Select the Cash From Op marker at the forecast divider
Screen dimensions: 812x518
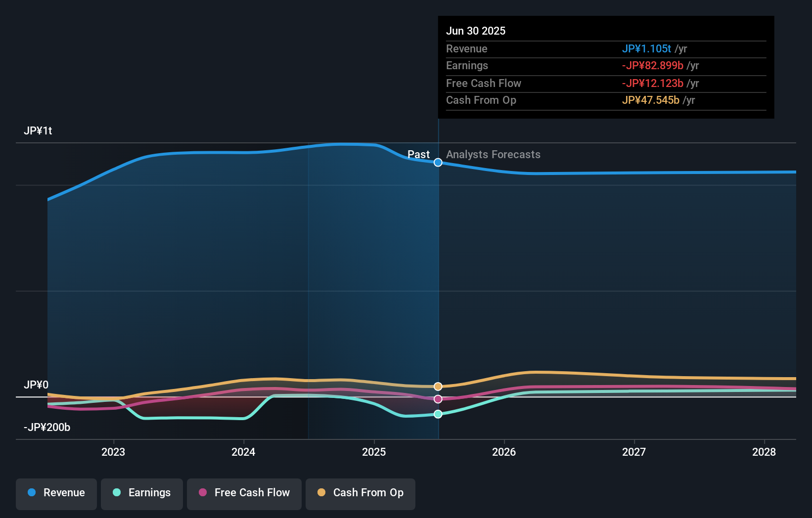pos(438,387)
